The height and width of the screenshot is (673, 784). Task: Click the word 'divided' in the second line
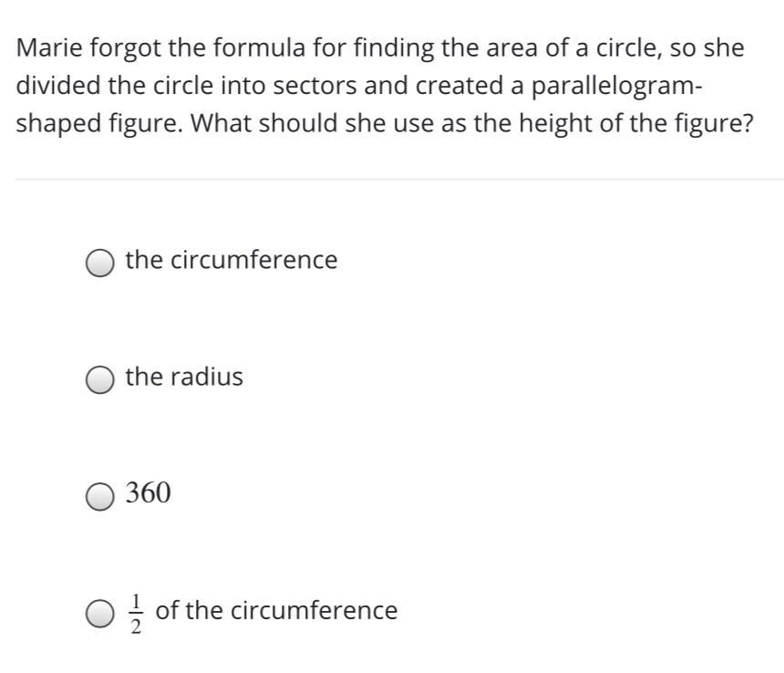(58, 85)
